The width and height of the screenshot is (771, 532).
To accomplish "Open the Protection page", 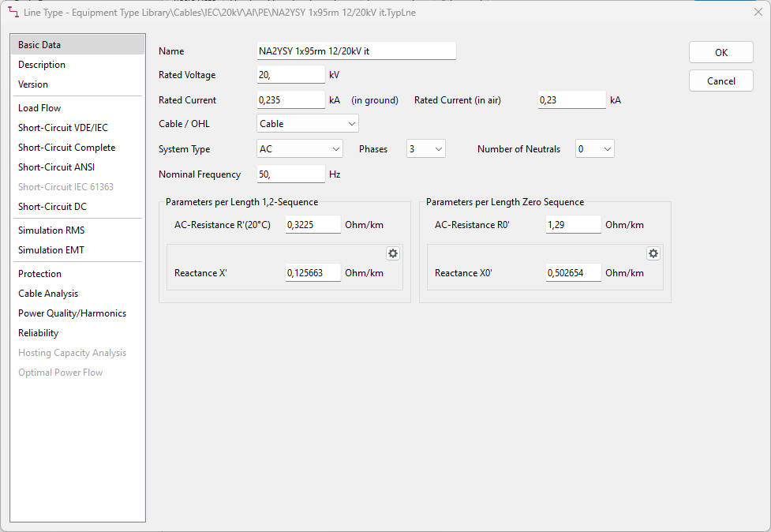I will tap(39, 273).
